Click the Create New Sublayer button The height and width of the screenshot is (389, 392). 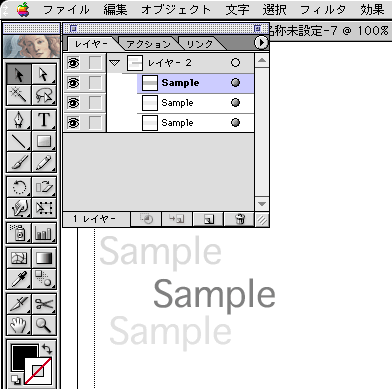pos(176,219)
